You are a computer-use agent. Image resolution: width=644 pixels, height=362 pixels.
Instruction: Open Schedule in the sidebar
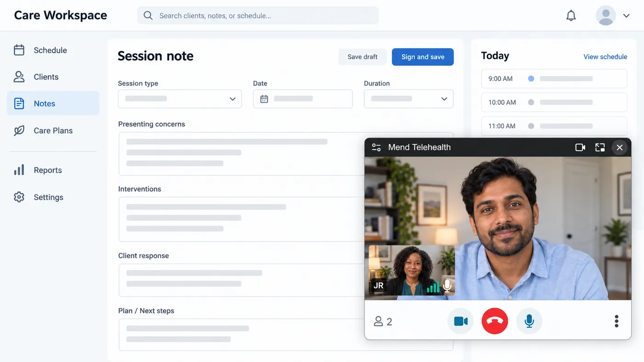(53, 50)
